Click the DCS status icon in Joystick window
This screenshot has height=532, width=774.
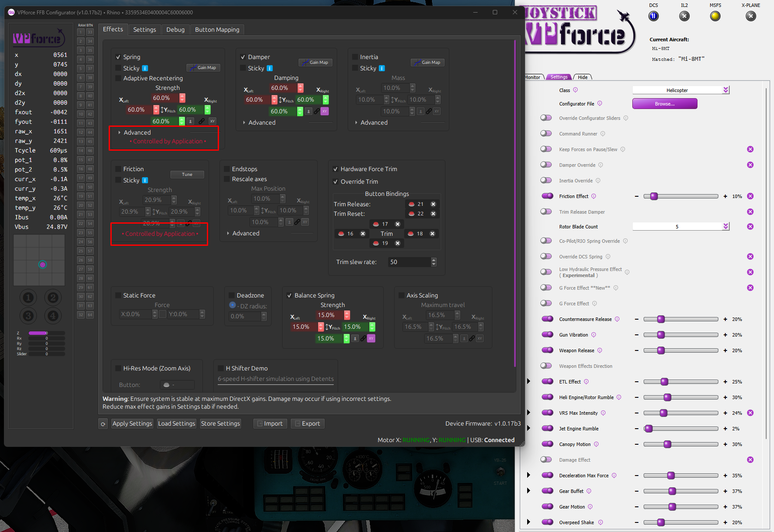[654, 16]
